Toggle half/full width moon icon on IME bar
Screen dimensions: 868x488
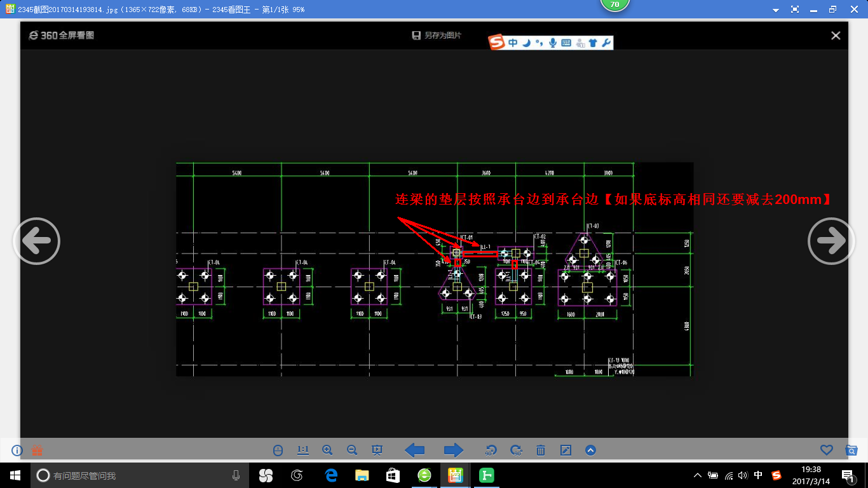coord(527,43)
